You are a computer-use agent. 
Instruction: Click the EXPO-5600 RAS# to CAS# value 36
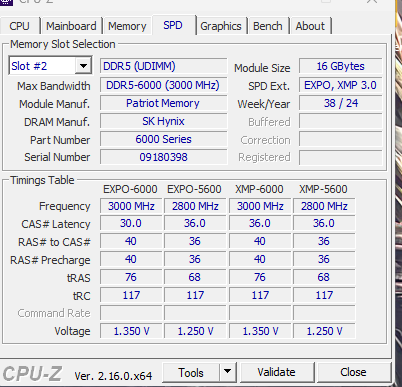195,241
